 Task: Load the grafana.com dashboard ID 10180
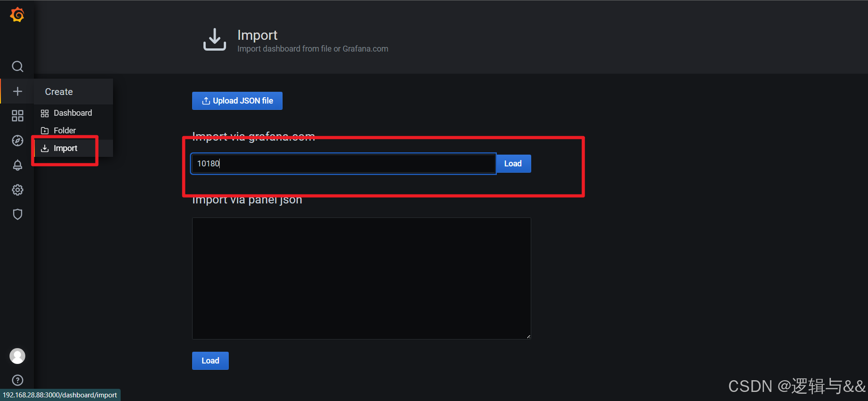pos(513,164)
